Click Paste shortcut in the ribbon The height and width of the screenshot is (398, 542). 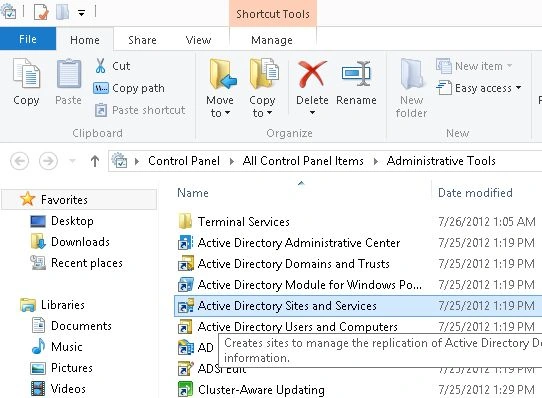coord(140,110)
